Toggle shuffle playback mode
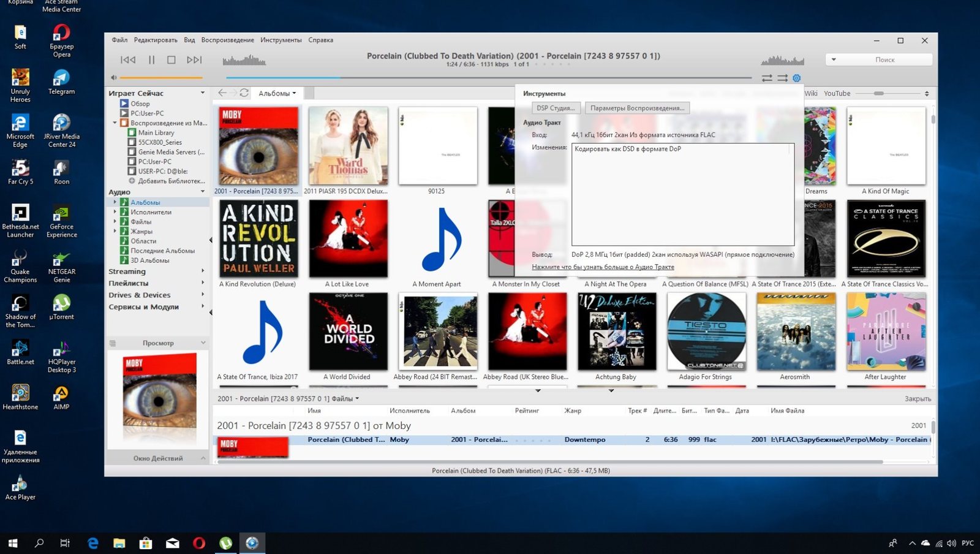Screen dimensions: 980x554 782,78
